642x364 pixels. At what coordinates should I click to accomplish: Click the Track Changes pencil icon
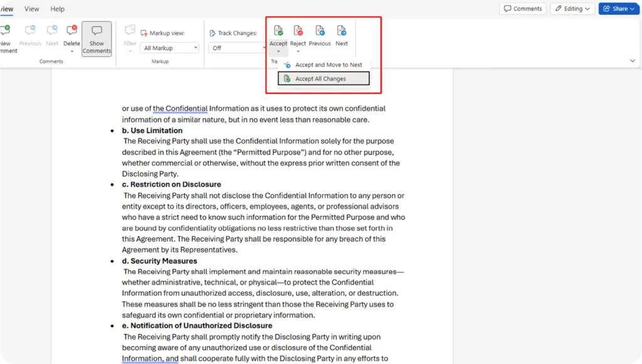212,33
